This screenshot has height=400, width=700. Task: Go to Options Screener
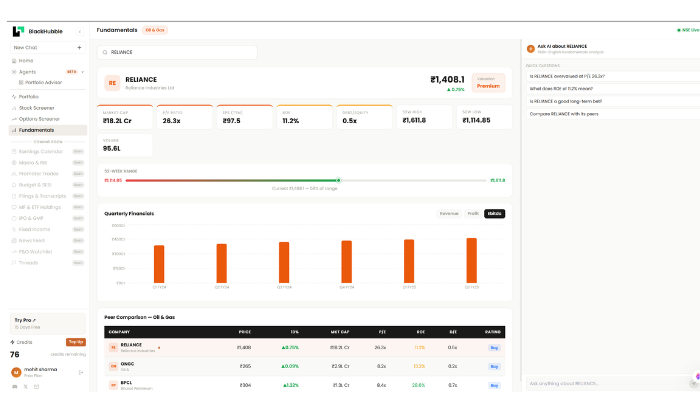pos(39,118)
